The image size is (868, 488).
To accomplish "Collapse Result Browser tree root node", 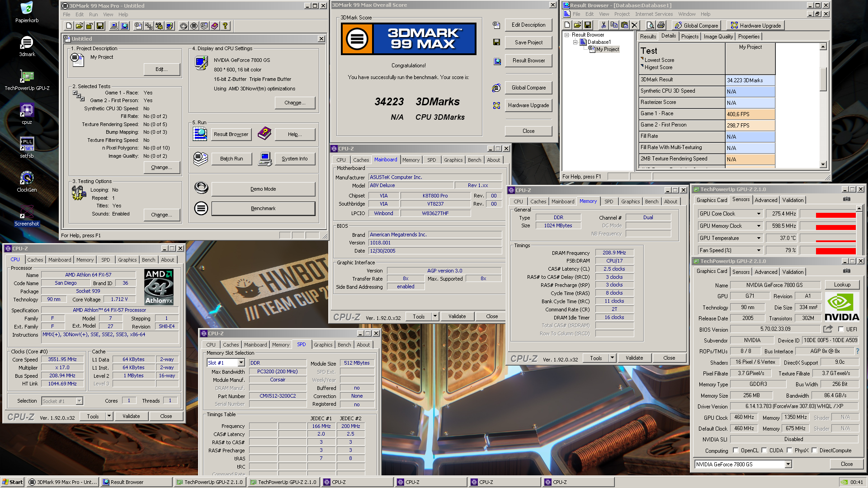I will pos(567,35).
